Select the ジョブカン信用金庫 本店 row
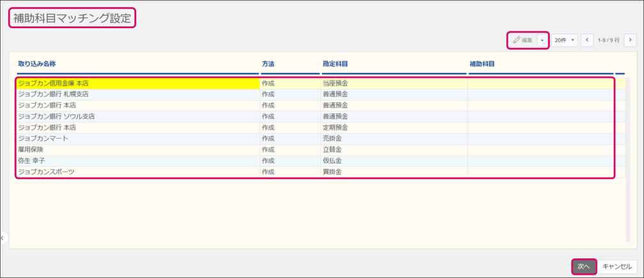This screenshot has height=278, width=644. coord(54,83)
